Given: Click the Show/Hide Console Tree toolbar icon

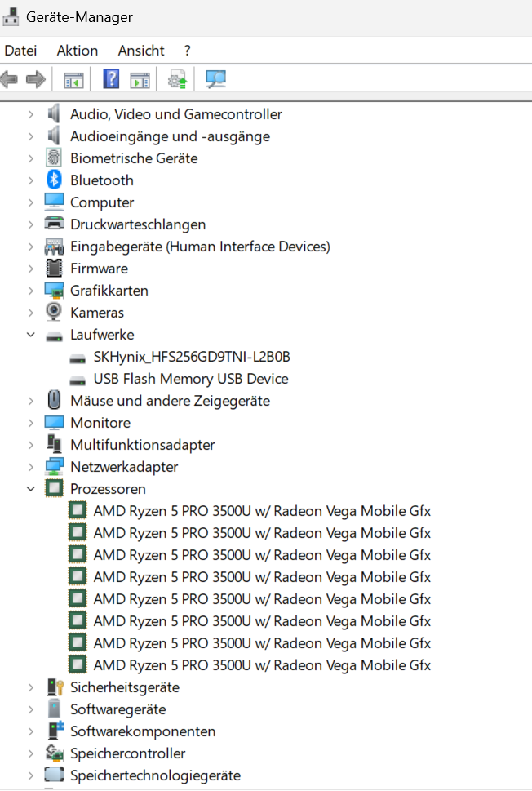Looking at the screenshot, I should [73, 80].
